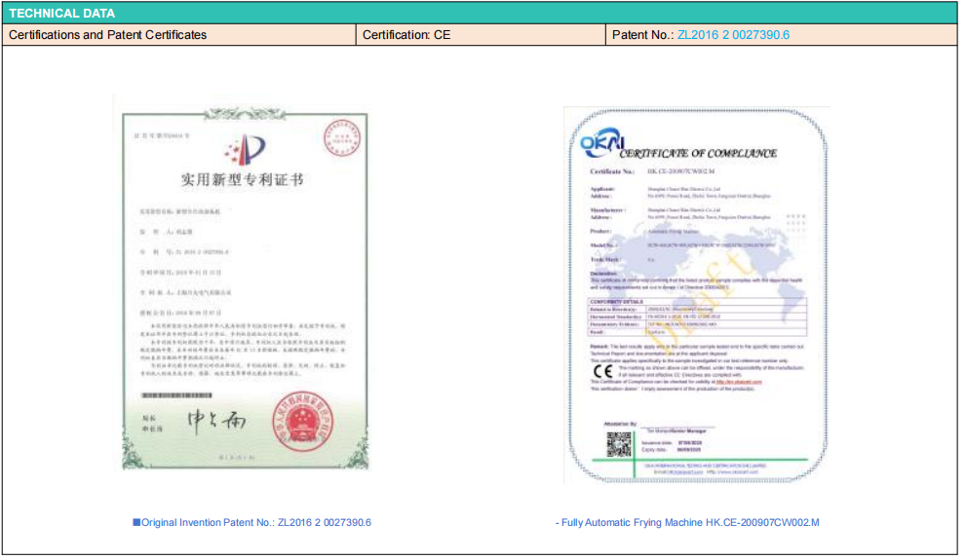
Task: Select the Certifications and Patent Certificates cell
Action: pyautogui.click(x=179, y=35)
